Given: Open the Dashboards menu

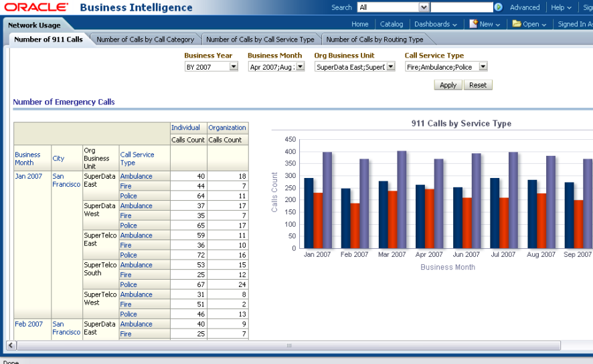Looking at the screenshot, I should tap(435, 24).
